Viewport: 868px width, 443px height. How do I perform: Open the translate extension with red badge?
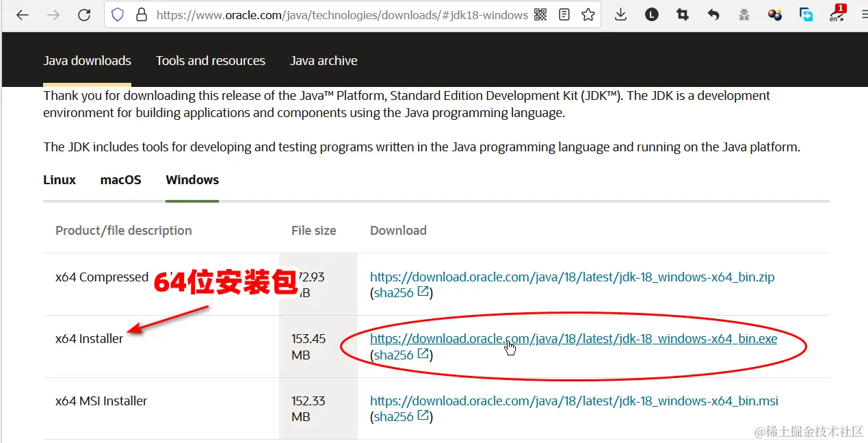pyautogui.click(x=837, y=14)
